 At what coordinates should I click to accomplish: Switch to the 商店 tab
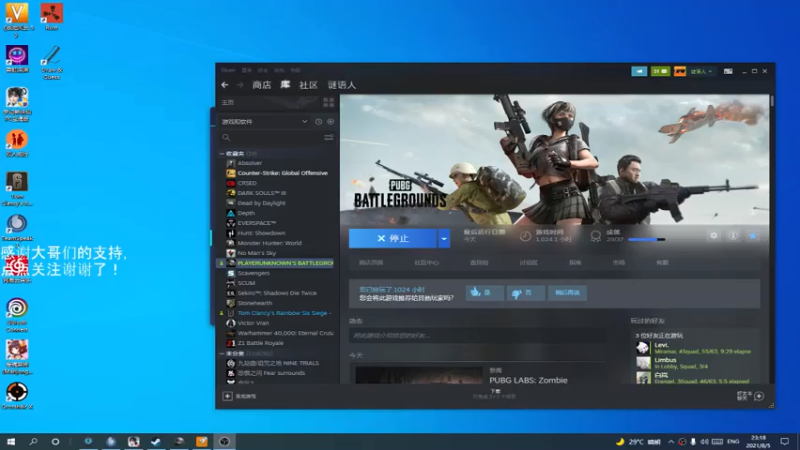[262, 85]
